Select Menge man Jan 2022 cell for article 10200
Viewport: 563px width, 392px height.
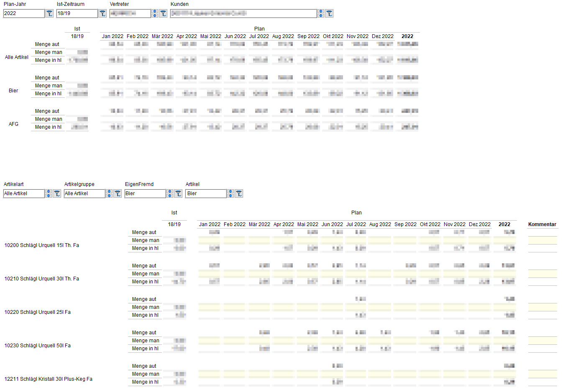209,240
